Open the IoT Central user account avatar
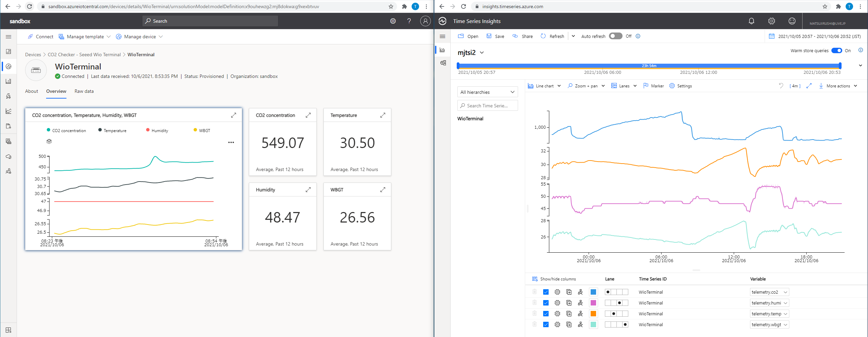This screenshot has width=868, height=337. tap(425, 21)
